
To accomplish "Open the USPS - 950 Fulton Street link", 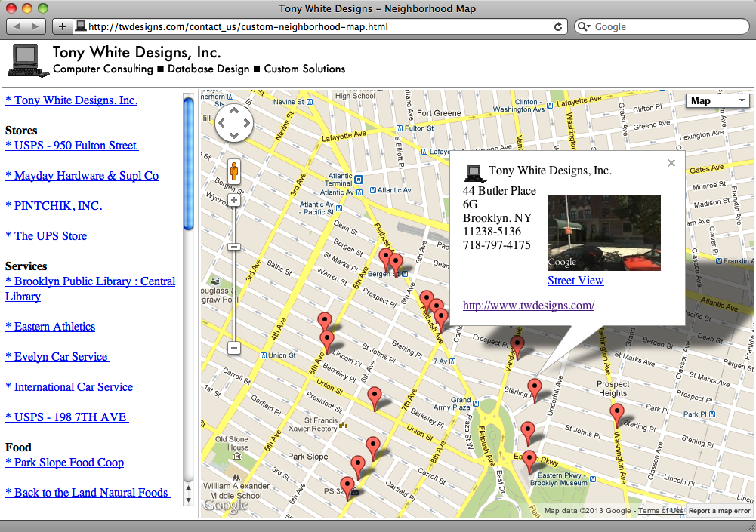I will pyautogui.click(x=72, y=146).
